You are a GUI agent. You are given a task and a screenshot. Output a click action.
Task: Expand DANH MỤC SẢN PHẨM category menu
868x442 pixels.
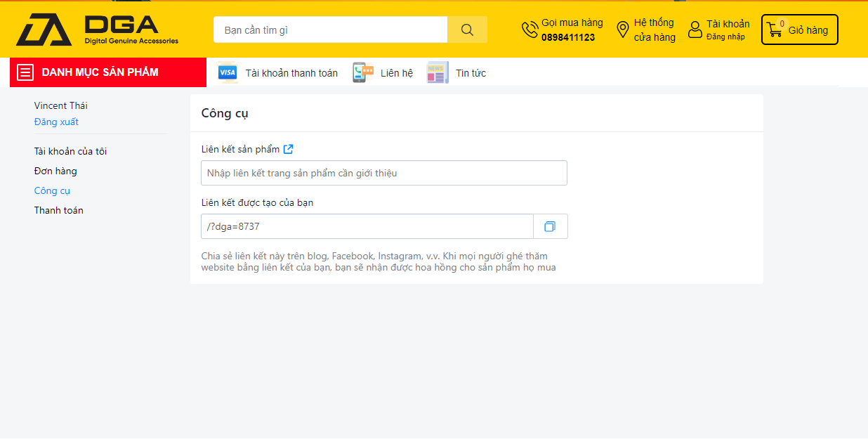click(x=108, y=72)
